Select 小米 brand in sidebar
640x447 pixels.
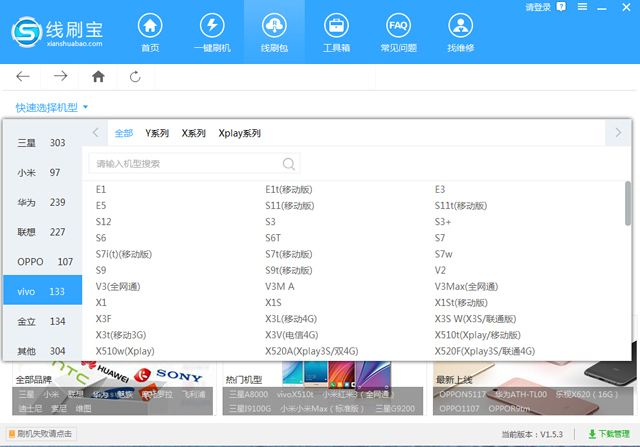[x=42, y=173]
